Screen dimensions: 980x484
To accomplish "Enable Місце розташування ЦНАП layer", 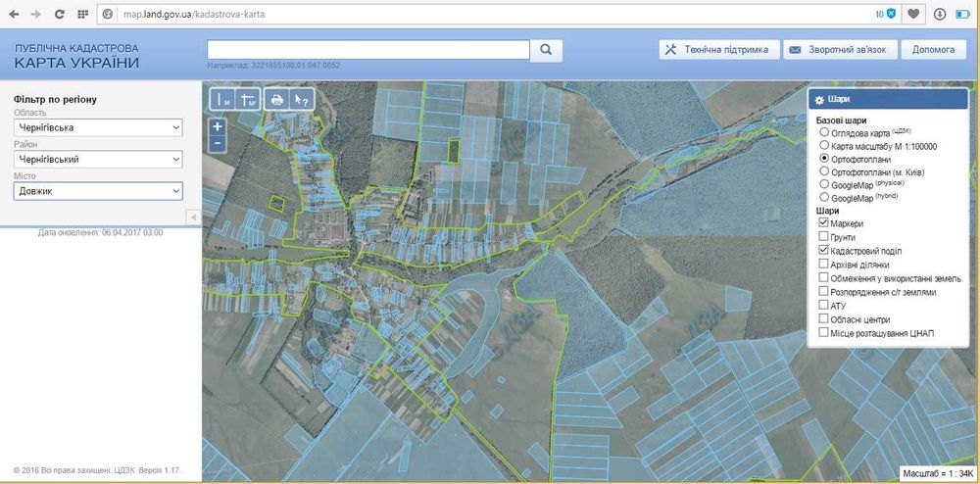I will tap(823, 333).
